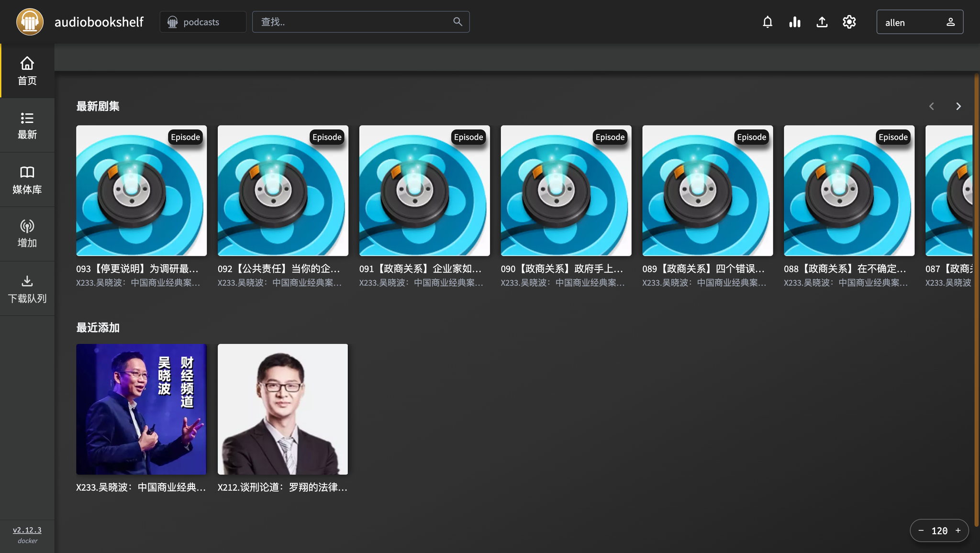Open settings gear icon
This screenshot has width=980, height=553.
coord(849,22)
